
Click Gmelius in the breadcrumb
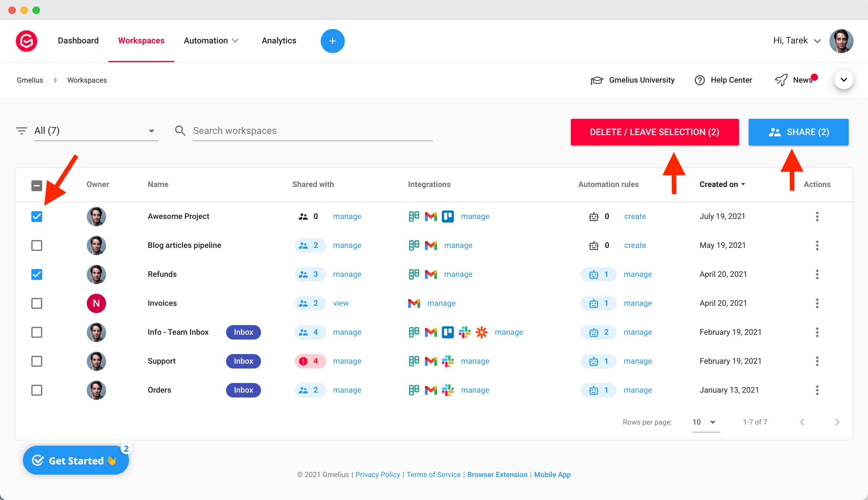tap(30, 80)
